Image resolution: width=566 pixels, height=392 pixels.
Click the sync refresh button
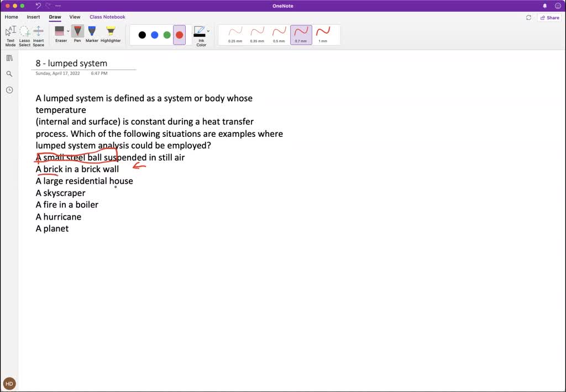point(528,17)
